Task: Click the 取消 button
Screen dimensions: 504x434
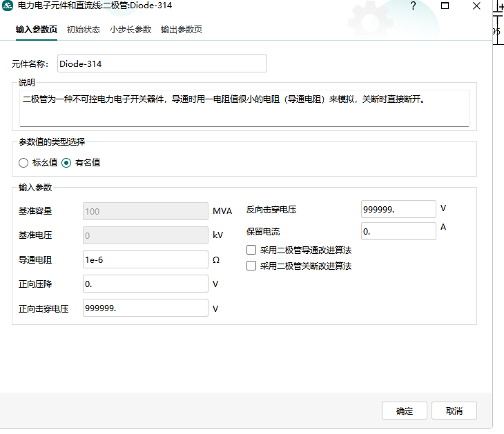Action: (454, 411)
